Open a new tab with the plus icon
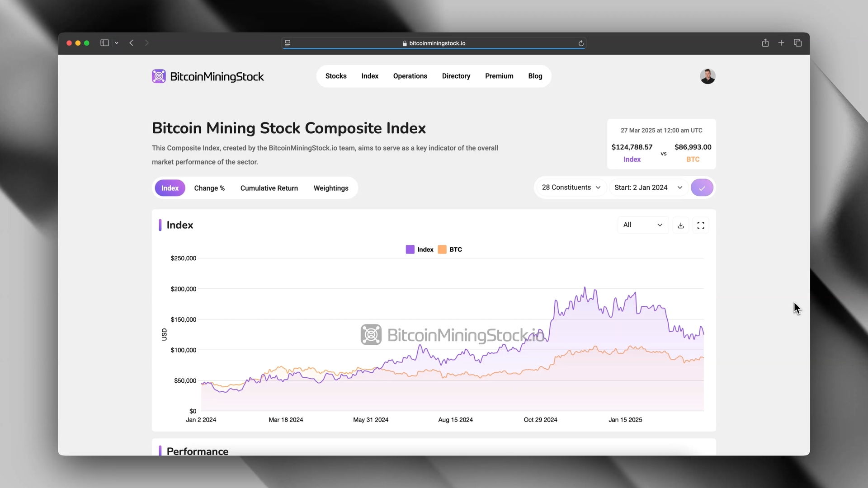The height and width of the screenshot is (488, 868). 781,43
